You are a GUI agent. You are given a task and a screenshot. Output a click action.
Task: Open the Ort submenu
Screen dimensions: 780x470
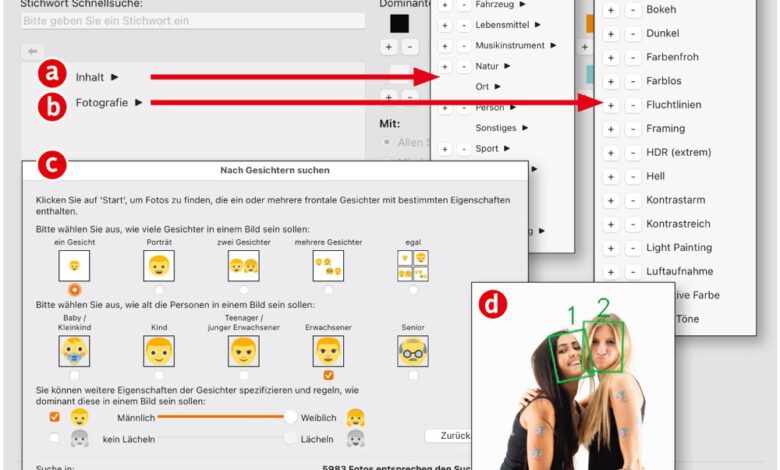click(488, 87)
